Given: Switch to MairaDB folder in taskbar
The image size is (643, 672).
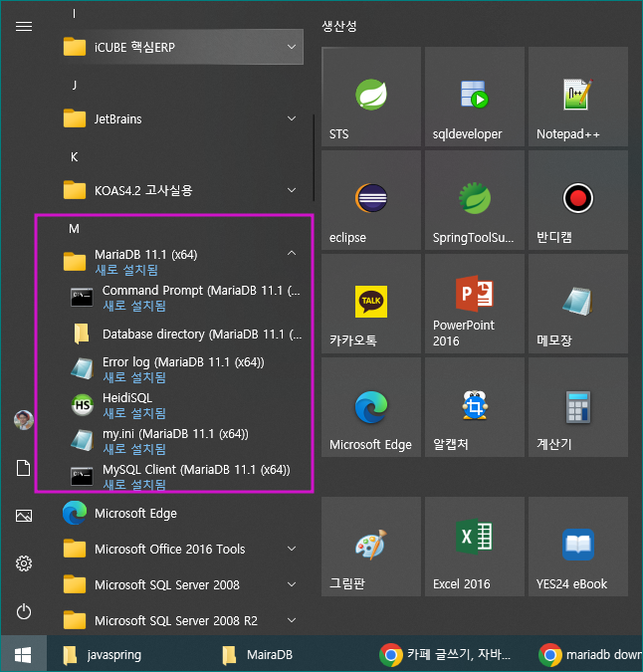Looking at the screenshot, I should point(258,654).
